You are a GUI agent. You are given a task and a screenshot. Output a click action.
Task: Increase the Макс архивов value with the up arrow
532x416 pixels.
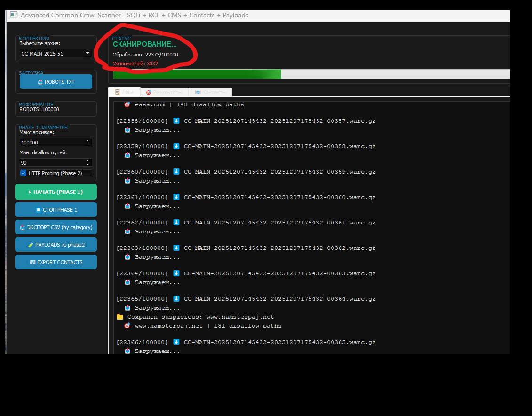pyautogui.click(x=88, y=141)
